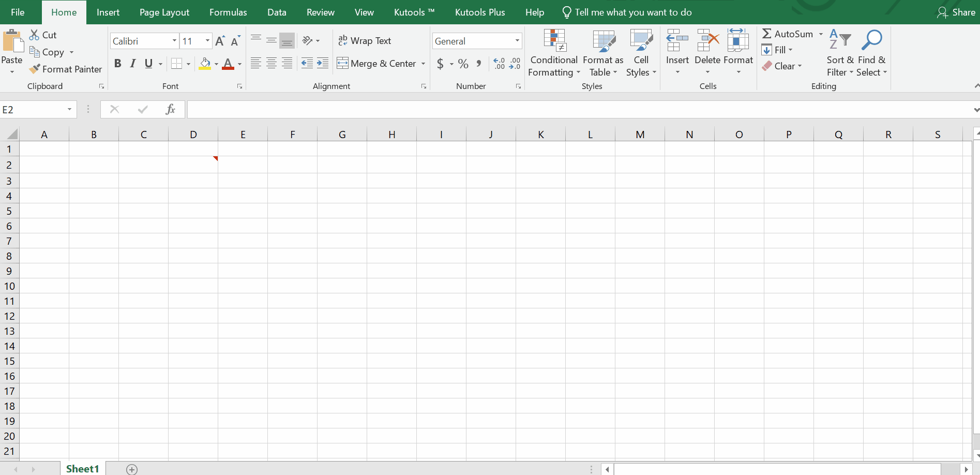Apply Percent Style format

pyautogui.click(x=463, y=64)
